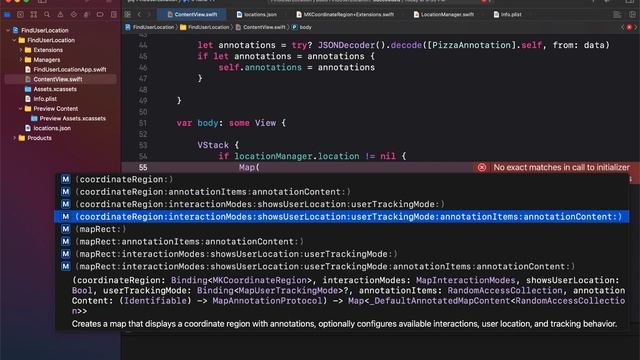Choose mapRect:annotationItems:annotationContent: completion
The height and width of the screenshot is (360, 640).
342,242
